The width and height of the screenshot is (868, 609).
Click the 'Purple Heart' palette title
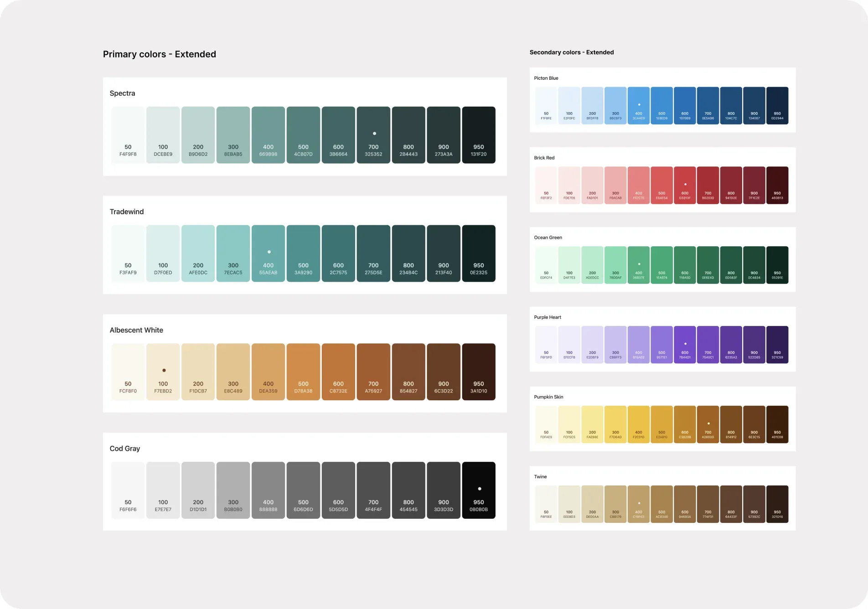(x=548, y=317)
